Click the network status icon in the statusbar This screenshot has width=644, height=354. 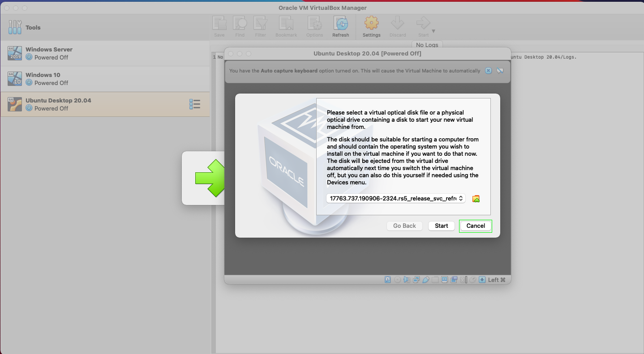point(416,279)
